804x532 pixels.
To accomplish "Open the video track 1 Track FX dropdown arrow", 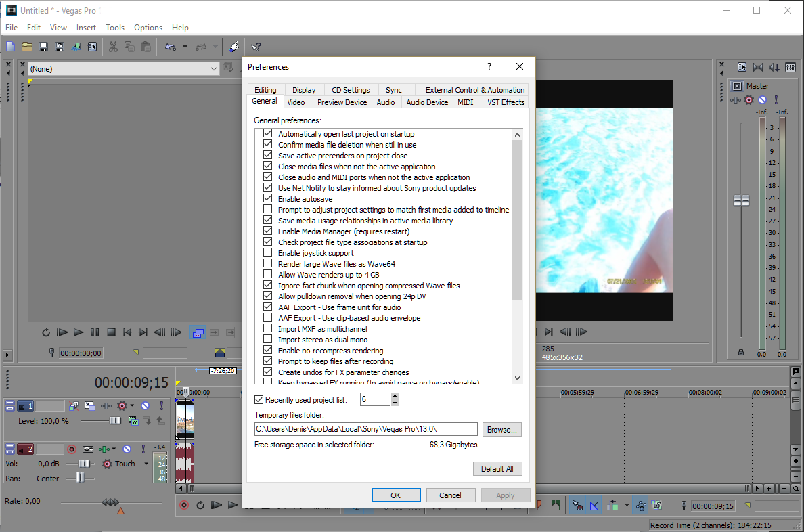I will tap(132, 406).
